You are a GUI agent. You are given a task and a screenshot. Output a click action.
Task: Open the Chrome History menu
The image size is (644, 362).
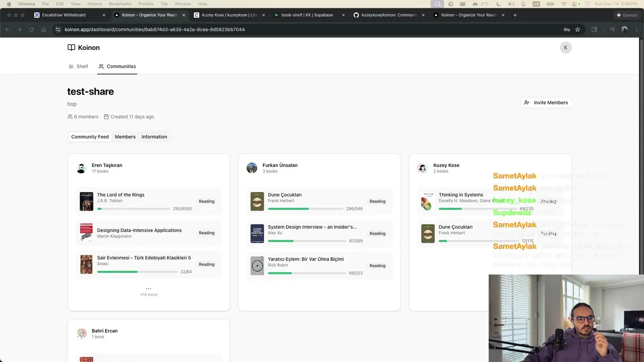click(x=95, y=4)
